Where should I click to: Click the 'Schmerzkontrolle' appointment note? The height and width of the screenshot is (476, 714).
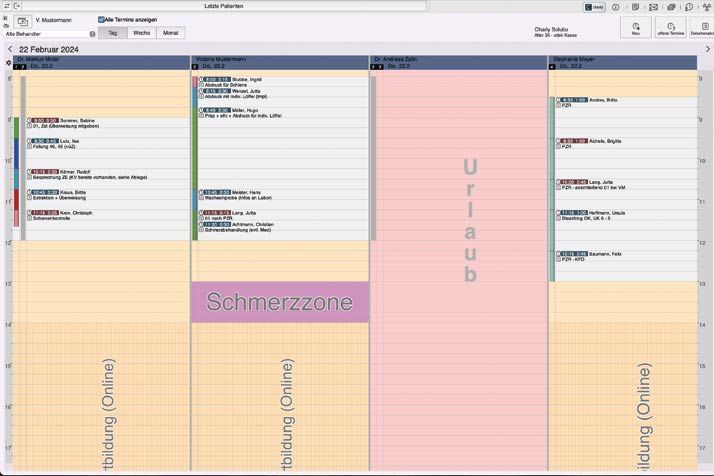(x=51, y=218)
